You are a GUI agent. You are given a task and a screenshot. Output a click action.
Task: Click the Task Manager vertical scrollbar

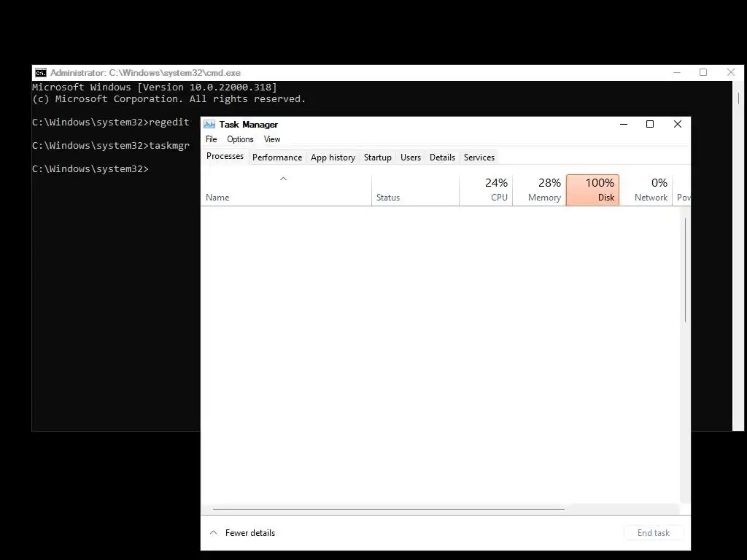pos(685,270)
